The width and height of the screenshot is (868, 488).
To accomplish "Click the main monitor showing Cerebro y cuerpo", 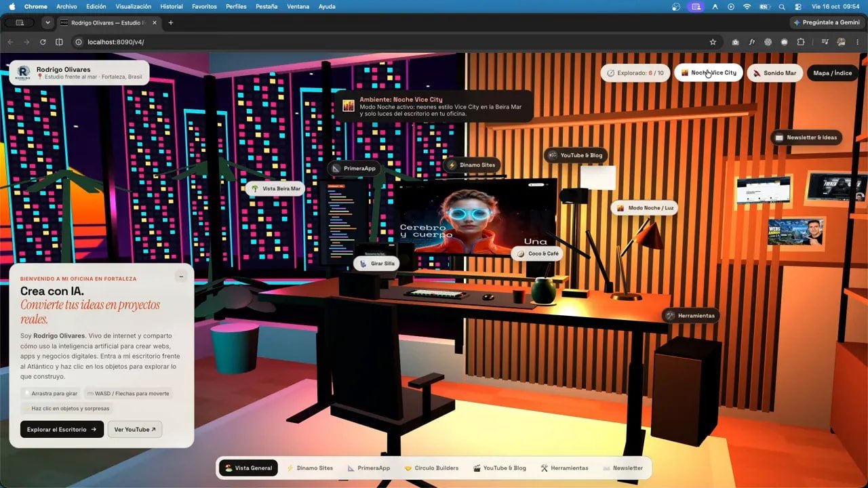I will point(477,218).
